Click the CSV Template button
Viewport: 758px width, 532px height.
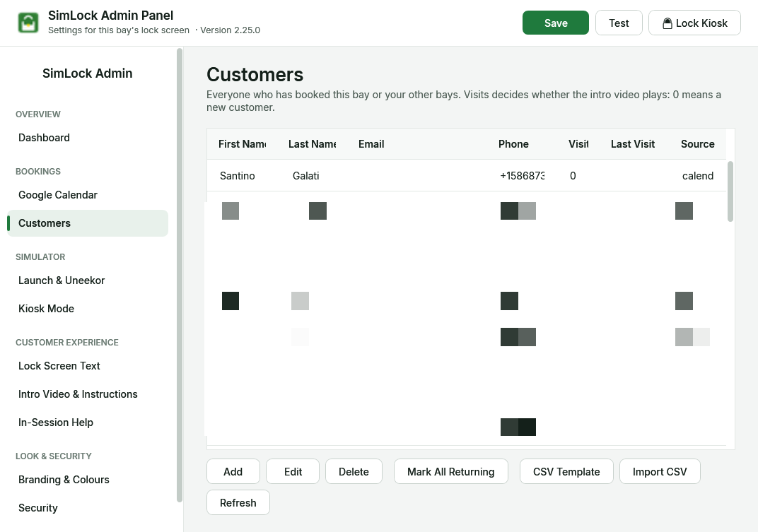coord(566,472)
